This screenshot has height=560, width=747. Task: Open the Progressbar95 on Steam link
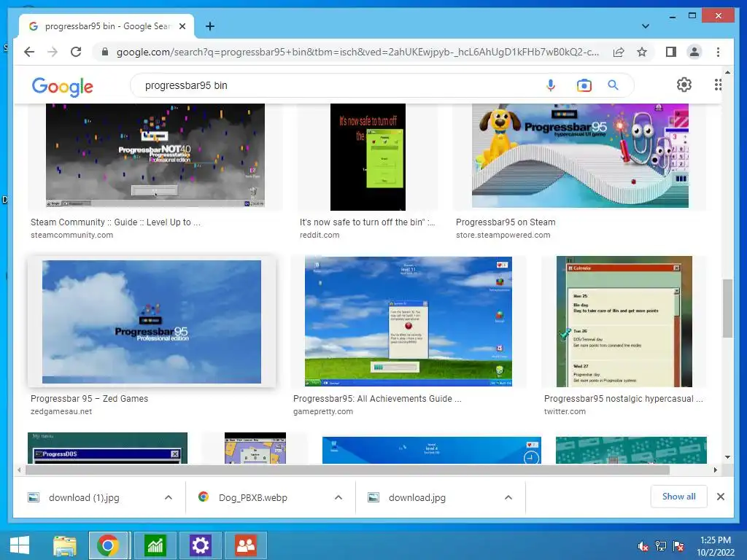click(x=506, y=222)
